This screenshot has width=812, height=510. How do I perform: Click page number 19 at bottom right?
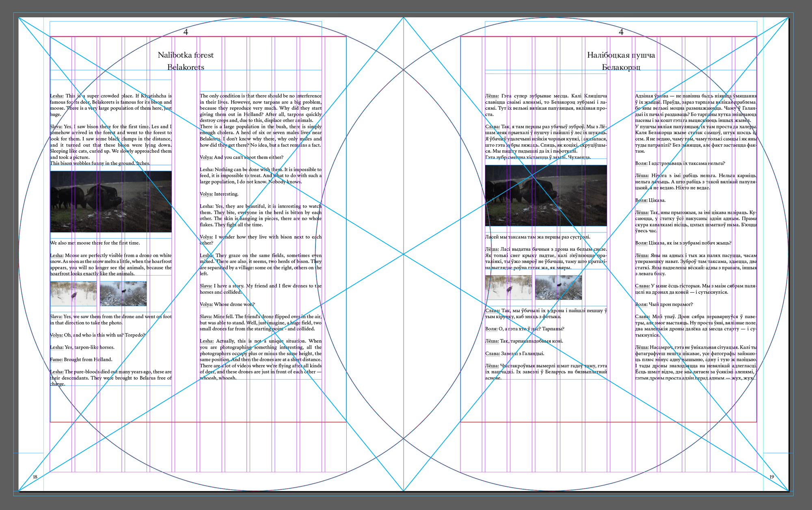click(771, 477)
